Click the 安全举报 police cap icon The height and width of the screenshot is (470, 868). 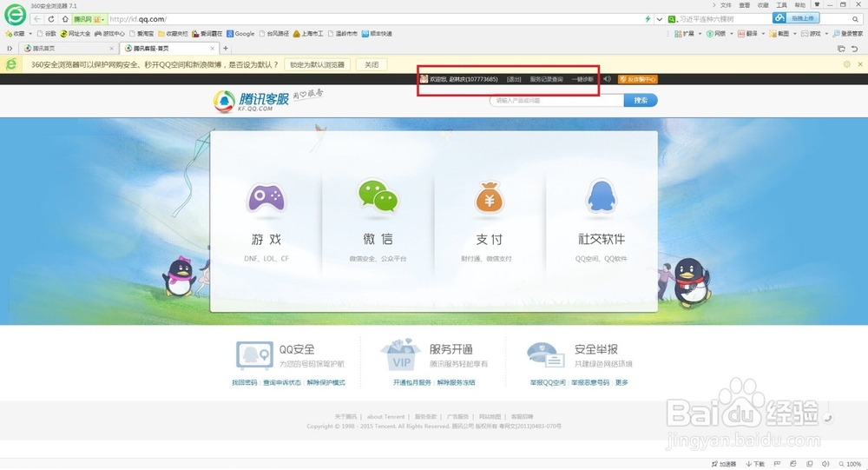point(545,355)
